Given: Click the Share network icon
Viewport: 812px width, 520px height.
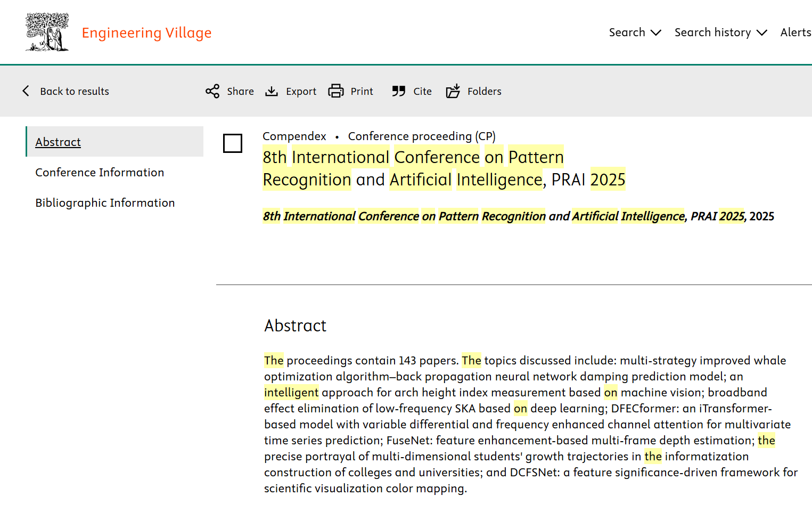Looking at the screenshot, I should [x=212, y=91].
